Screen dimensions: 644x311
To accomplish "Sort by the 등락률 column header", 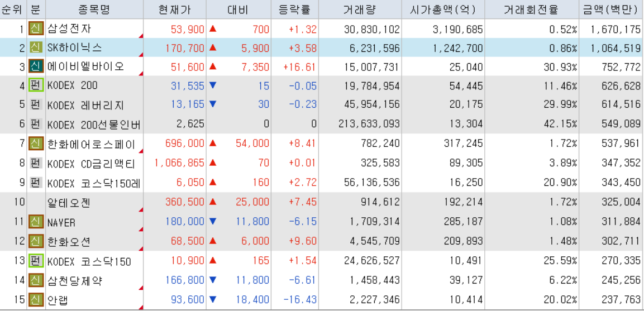I will tap(294, 9).
